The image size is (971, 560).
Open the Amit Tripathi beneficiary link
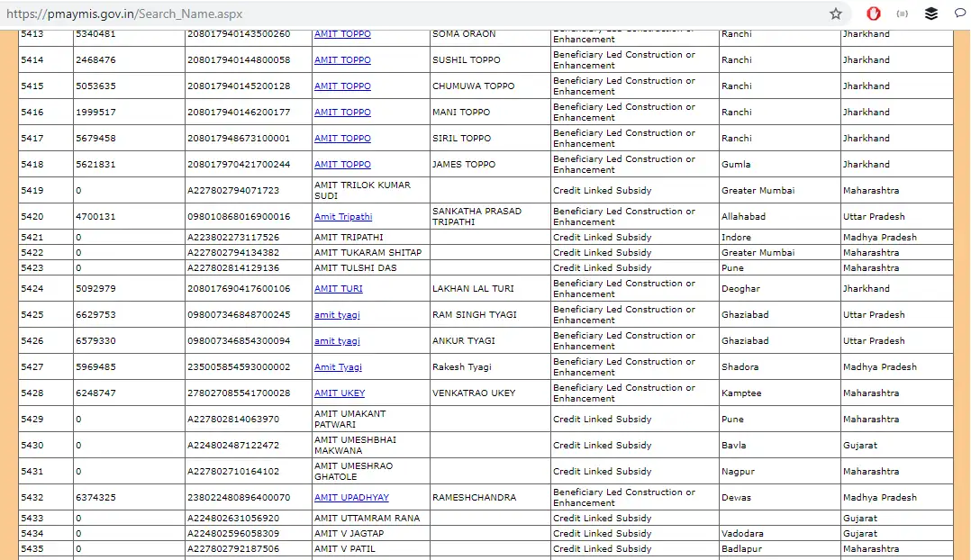(x=342, y=217)
